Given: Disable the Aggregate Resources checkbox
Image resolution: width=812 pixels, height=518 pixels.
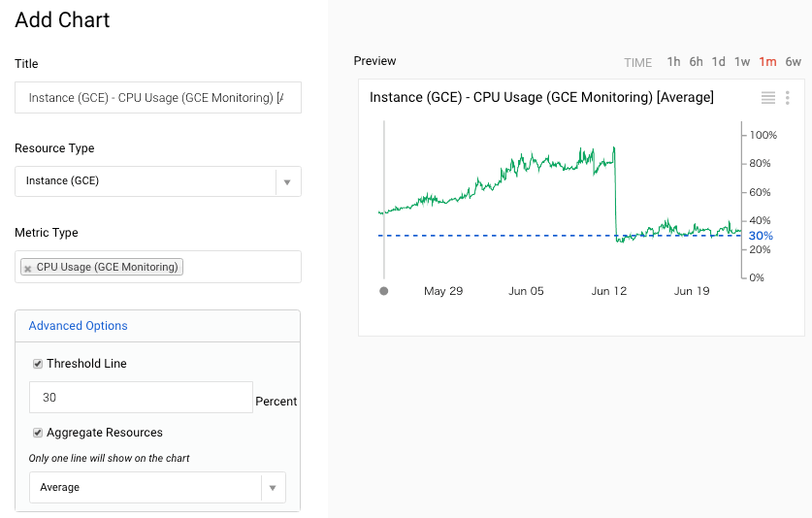Looking at the screenshot, I should coord(39,433).
